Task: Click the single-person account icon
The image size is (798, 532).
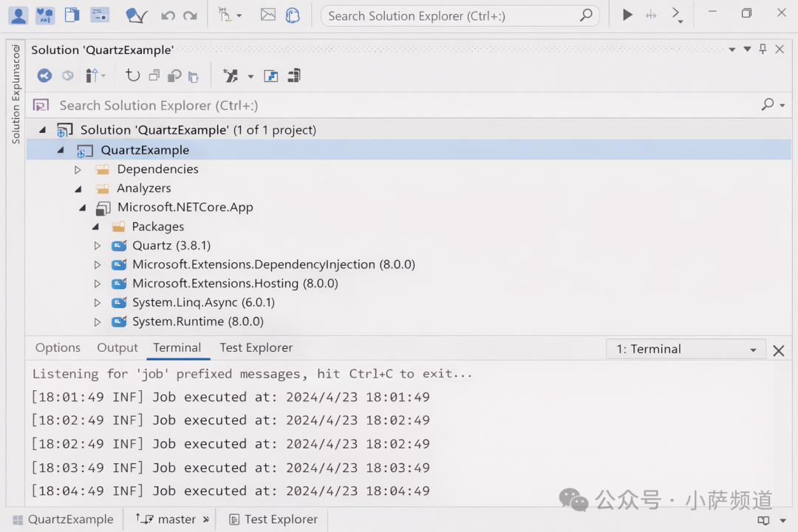Action: pyautogui.click(x=18, y=16)
